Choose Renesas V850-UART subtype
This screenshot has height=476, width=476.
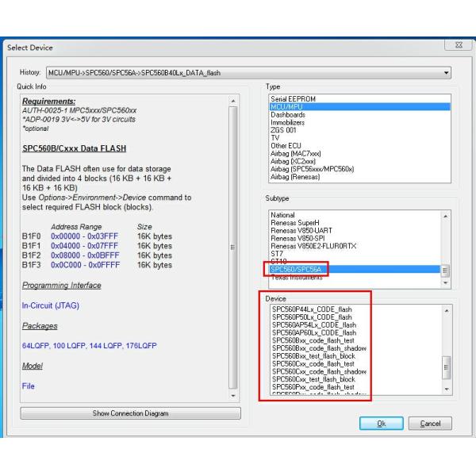[x=355, y=230]
